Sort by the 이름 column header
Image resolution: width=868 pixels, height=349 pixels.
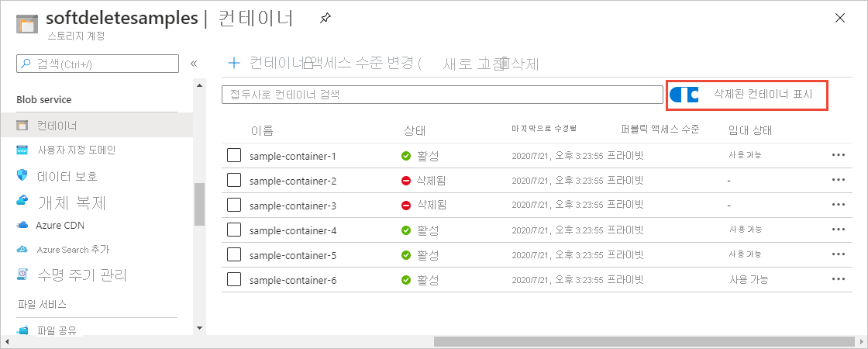pos(262,131)
